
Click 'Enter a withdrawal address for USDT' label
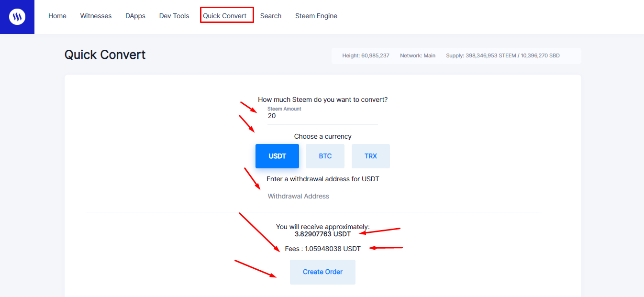pos(322,179)
